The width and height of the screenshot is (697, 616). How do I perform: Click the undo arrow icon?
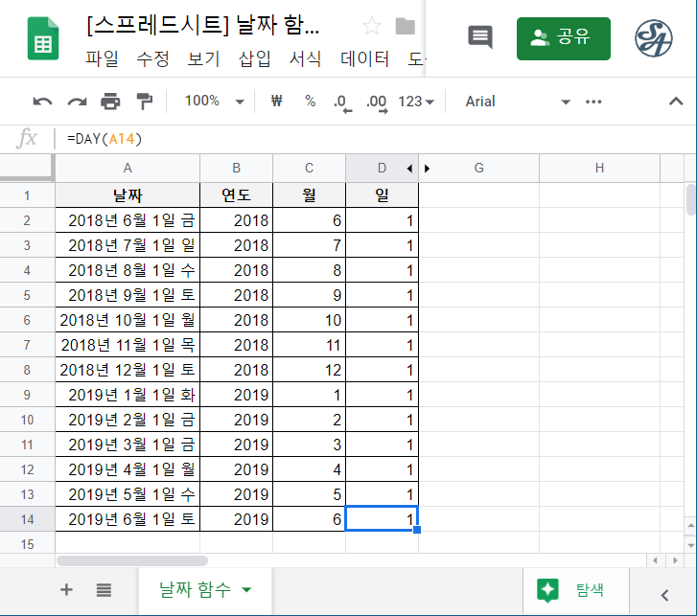click(43, 102)
